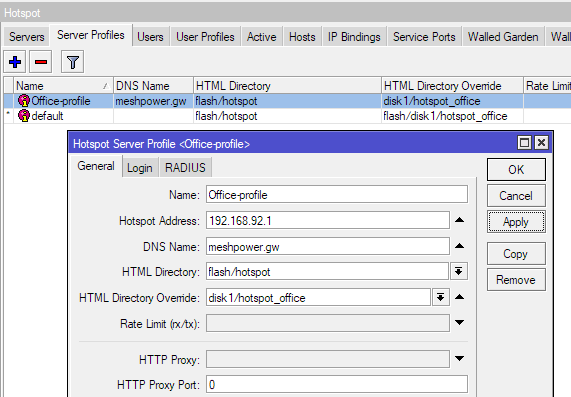
Task: Maximize the Hotspot Server Profile dialog
Action: click(524, 142)
